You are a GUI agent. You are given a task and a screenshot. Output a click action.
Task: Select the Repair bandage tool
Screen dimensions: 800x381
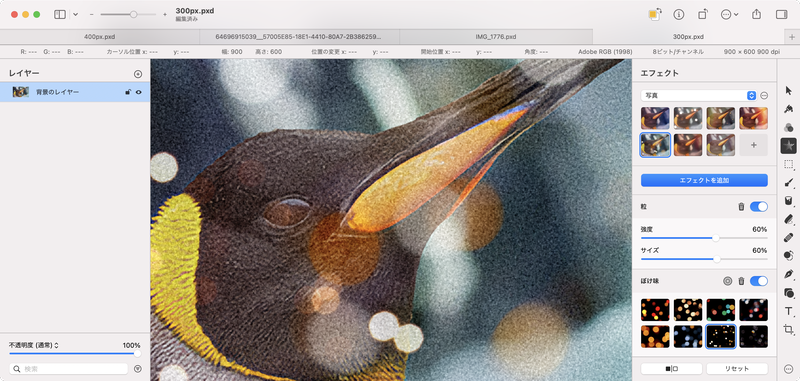[x=788, y=237]
